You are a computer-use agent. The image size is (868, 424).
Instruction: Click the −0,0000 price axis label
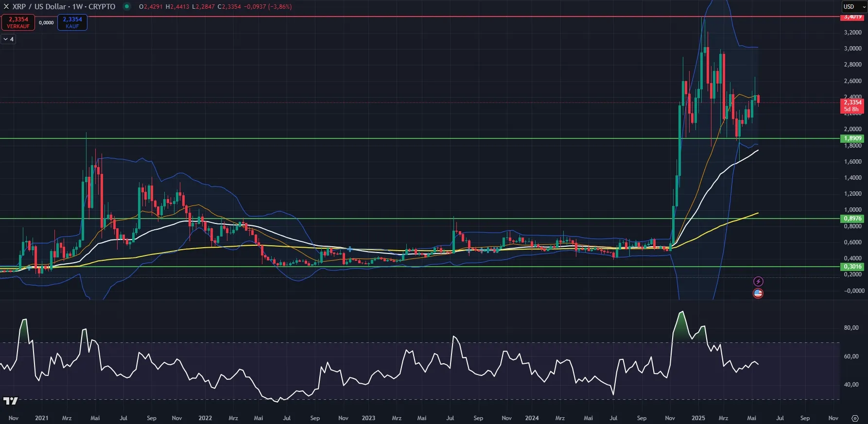point(854,291)
